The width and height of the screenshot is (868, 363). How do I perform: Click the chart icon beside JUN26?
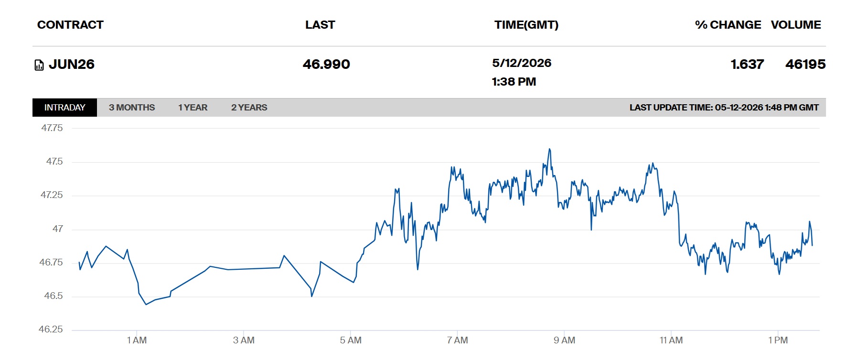39,65
